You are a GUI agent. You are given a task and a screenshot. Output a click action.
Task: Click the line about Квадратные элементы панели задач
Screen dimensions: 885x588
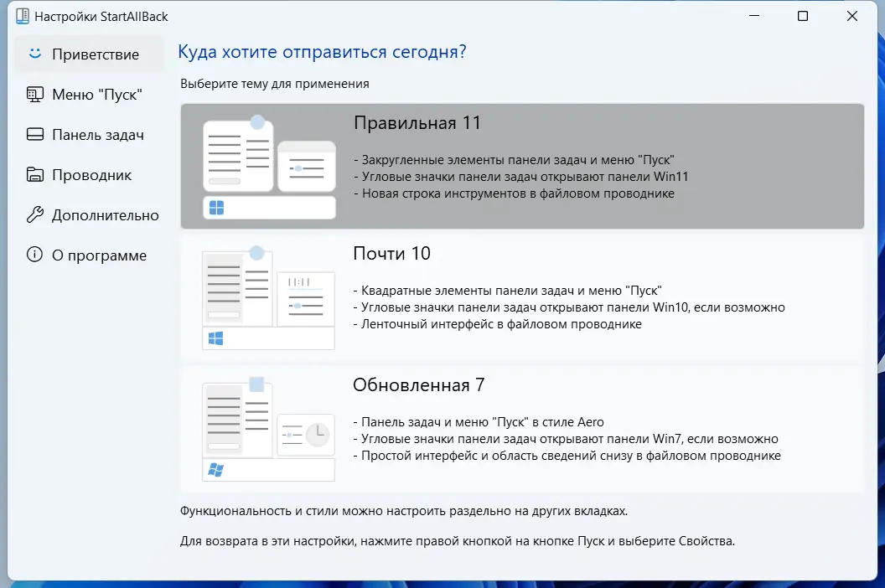click(507, 291)
